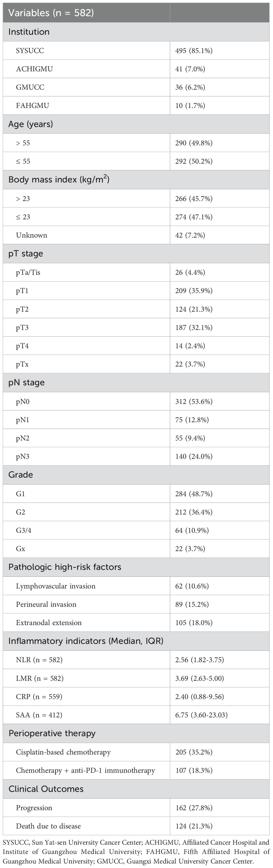Click the ACHIGMU institution row
Viewport: 273px width, 868px height.
[x=136, y=69]
